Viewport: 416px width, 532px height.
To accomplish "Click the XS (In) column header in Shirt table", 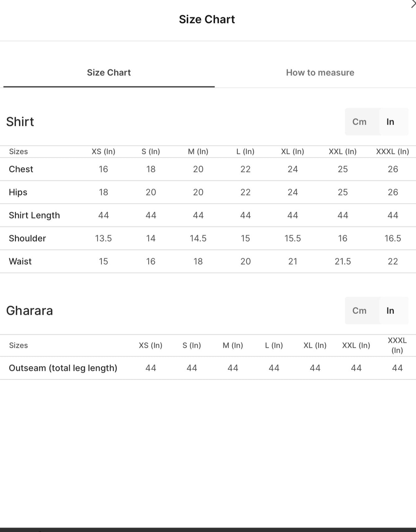I will tap(103, 152).
